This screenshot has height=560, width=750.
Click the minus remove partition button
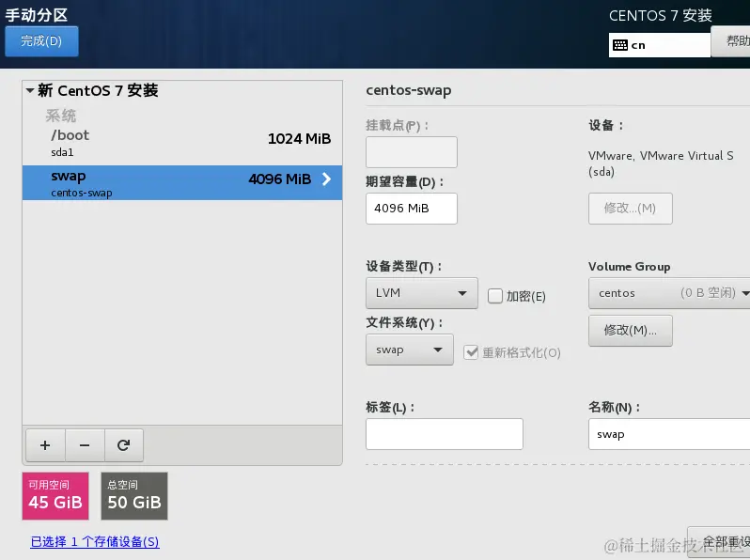[x=85, y=445]
